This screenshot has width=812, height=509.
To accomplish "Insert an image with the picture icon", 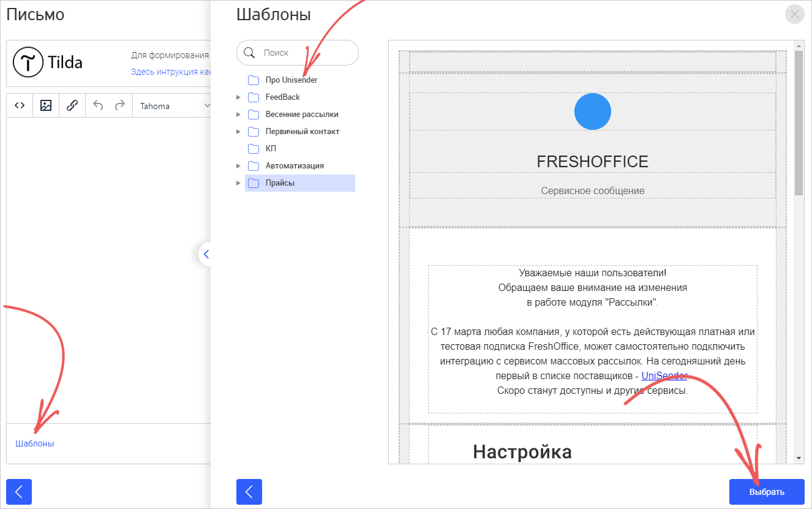I will (x=46, y=105).
